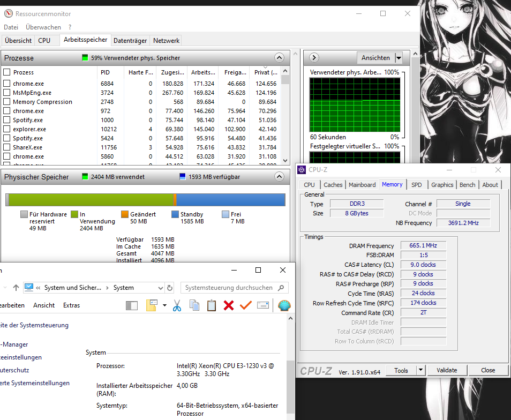Select the explorer.exe checkbox in Prozesse list
511x420 pixels.
pos(7,129)
